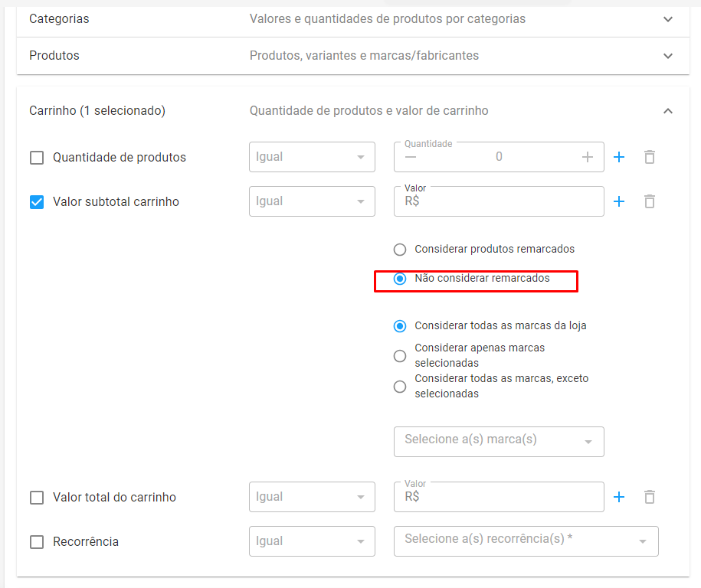701x588 pixels.
Task: Select Considerar produtos remarcados option
Action: point(400,250)
